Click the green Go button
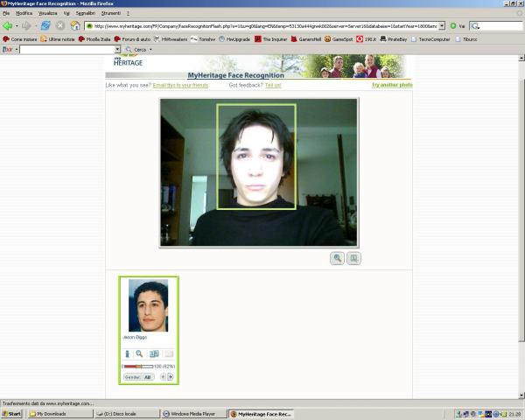Screen dimensions: 525x420 (453, 25)
